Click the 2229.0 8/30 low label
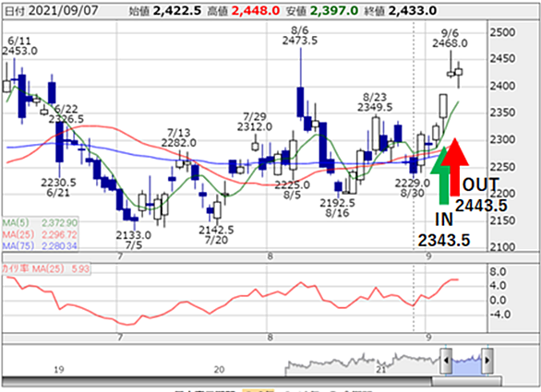 (413, 188)
